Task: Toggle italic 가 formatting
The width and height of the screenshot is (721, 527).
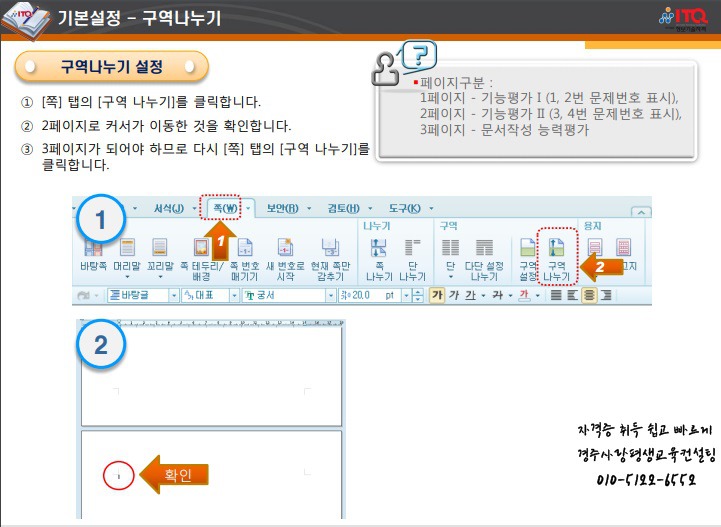Action: tap(454, 295)
